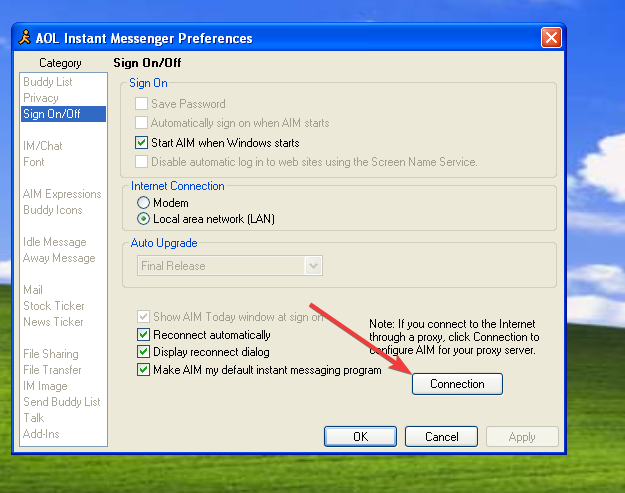This screenshot has height=493, width=625.
Task: Open Idle Message category
Action: 55,242
